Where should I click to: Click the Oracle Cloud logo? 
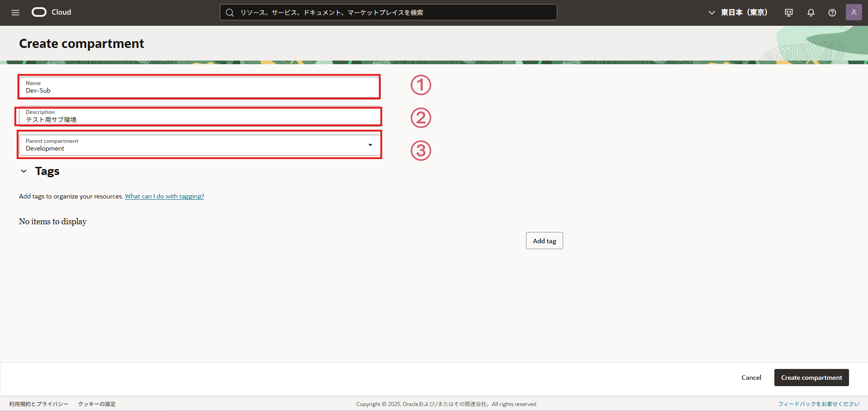[52, 12]
